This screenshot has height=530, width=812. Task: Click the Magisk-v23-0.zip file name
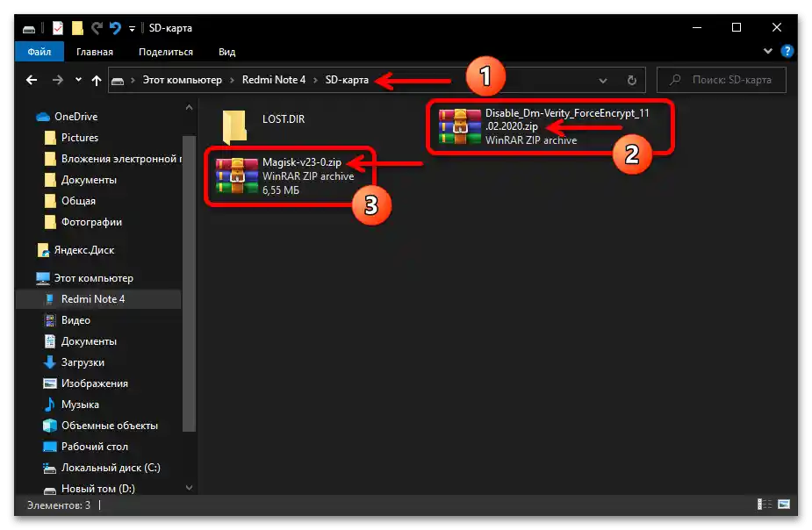302,162
